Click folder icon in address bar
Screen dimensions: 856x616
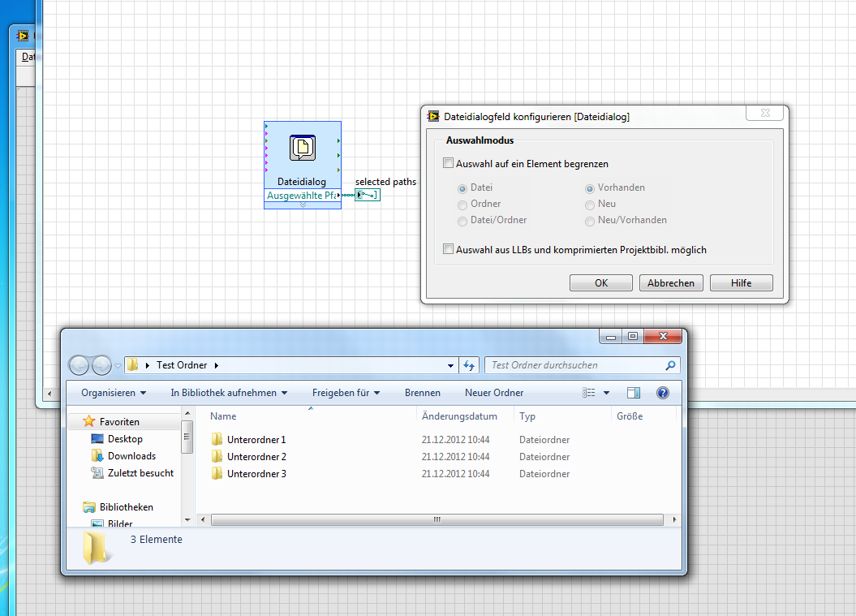click(x=132, y=364)
